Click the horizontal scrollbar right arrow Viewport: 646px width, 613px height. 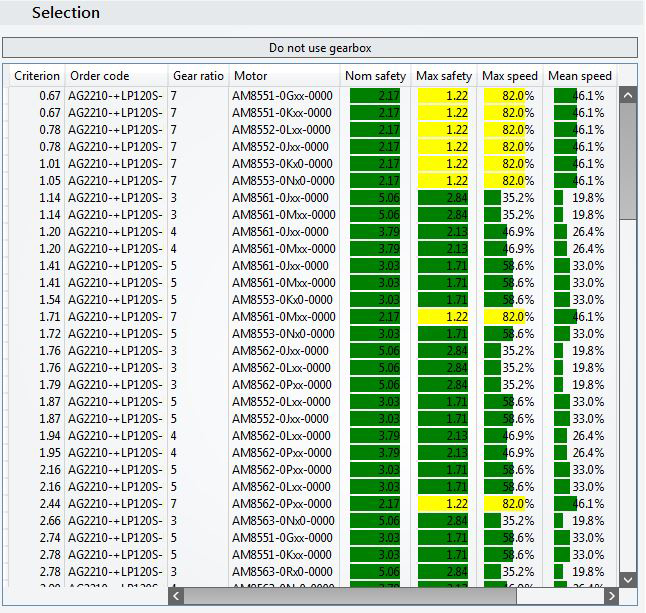tap(611, 596)
